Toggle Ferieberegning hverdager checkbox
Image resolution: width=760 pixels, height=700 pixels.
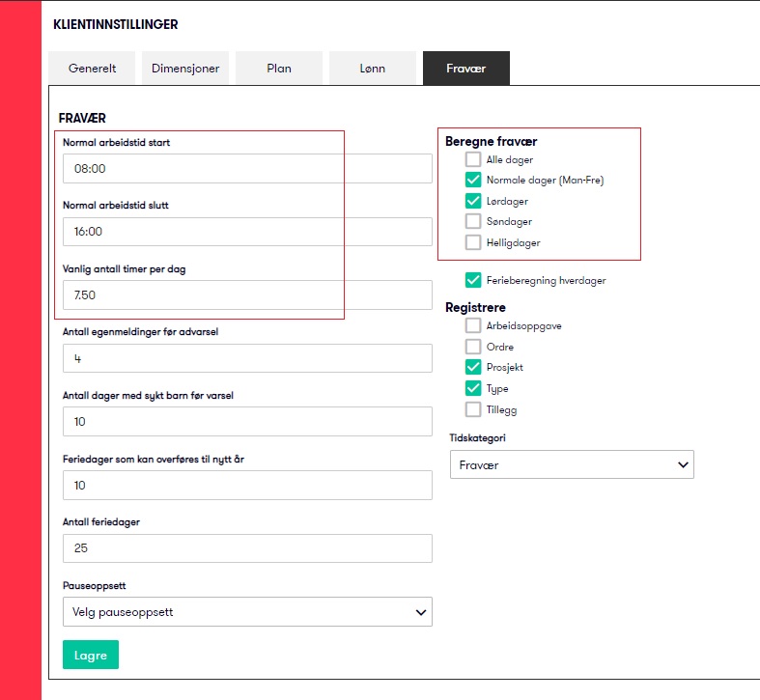pos(473,280)
